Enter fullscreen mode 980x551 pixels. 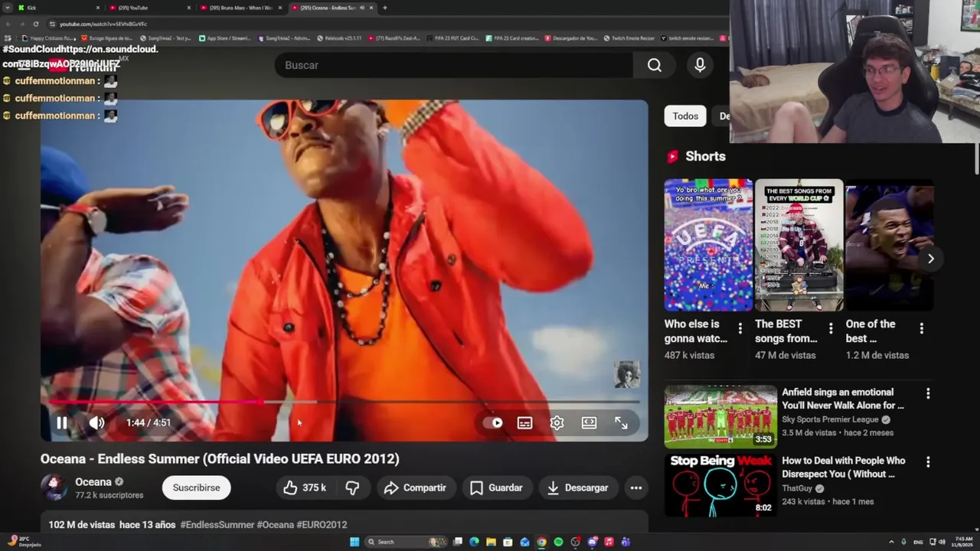pyautogui.click(x=621, y=422)
